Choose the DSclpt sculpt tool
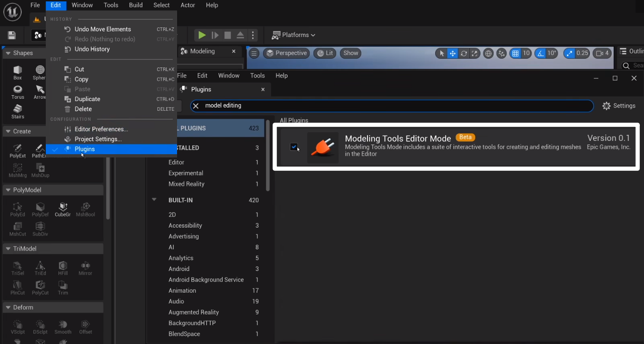 (x=40, y=326)
